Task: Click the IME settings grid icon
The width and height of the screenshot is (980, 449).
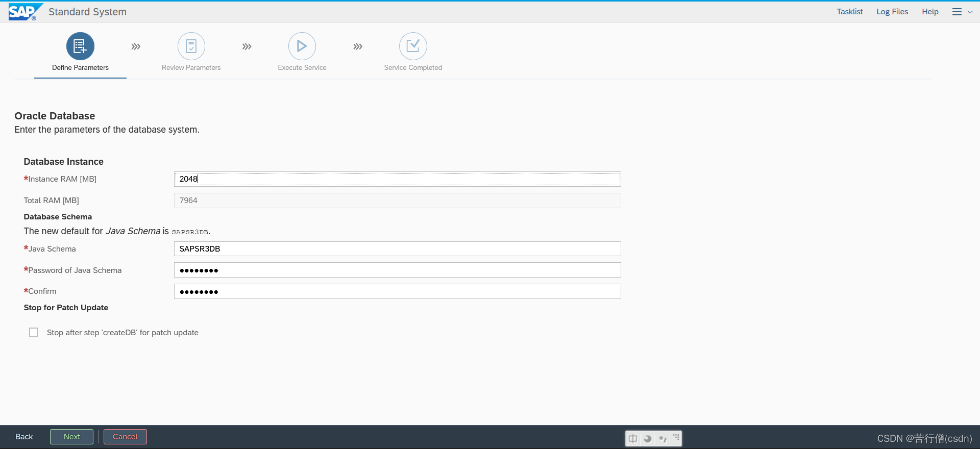Action: pyautogui.click(x=676, y=438)
